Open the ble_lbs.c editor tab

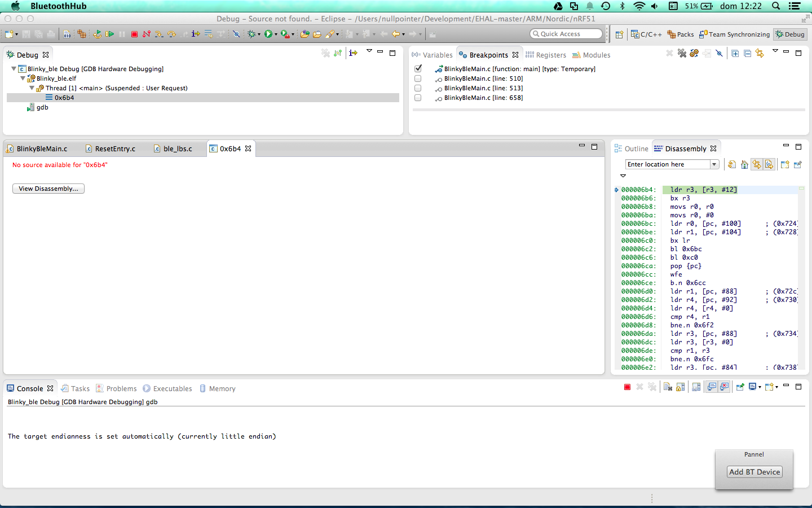(173, 148)
